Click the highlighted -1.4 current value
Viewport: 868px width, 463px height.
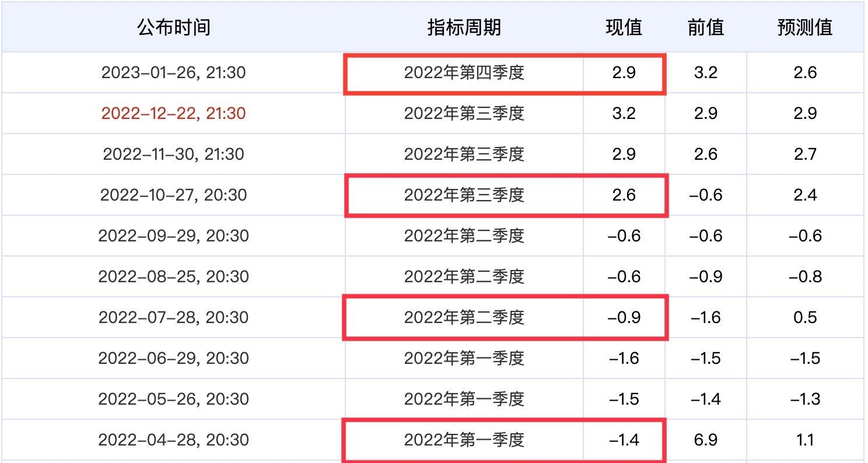coord(624,440)
